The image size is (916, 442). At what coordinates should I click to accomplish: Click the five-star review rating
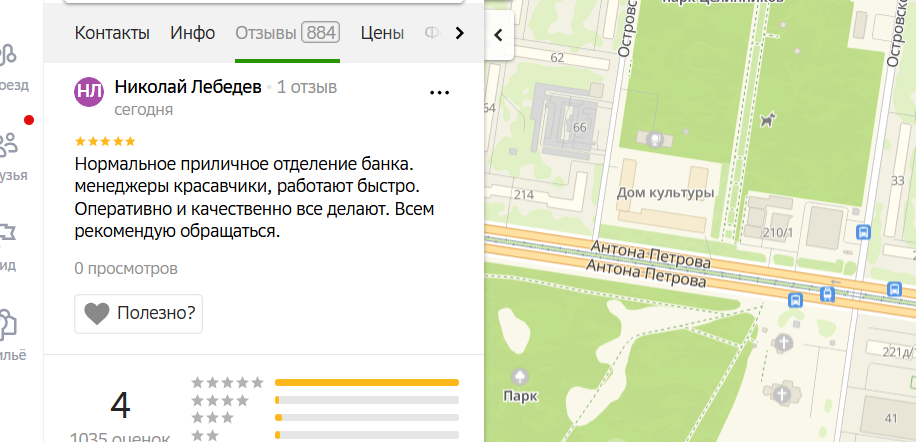point(105,141)
